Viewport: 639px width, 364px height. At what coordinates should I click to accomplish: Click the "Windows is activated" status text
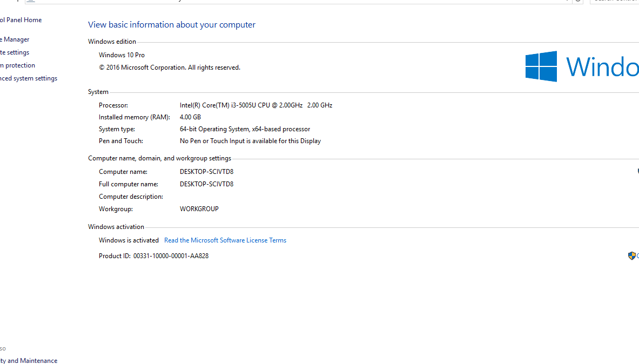point(129,240)
